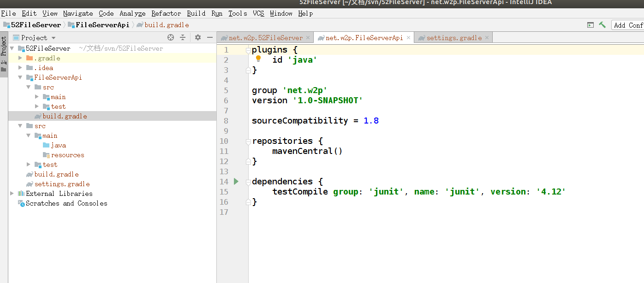Close the settings.gradle editor tab
Screen dimensions: 644x283
(x=486, y=37)
